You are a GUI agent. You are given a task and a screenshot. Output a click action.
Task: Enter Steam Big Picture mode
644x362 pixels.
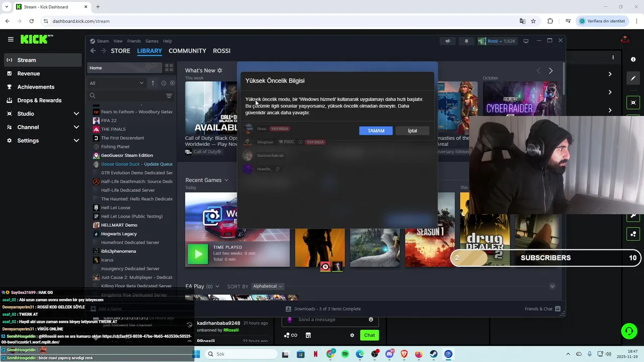[526, 41]
